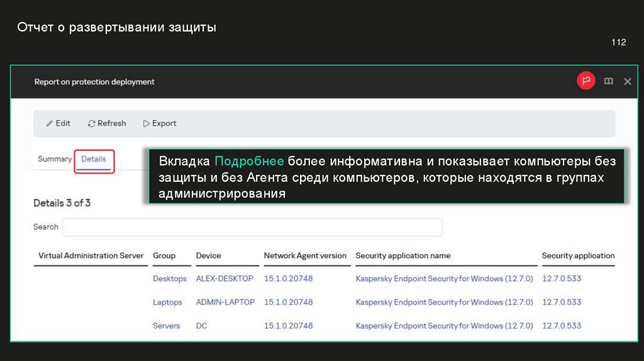This screenshot has width=644, height=361.
Task: Open the book help icon
Action: [608, 82]
